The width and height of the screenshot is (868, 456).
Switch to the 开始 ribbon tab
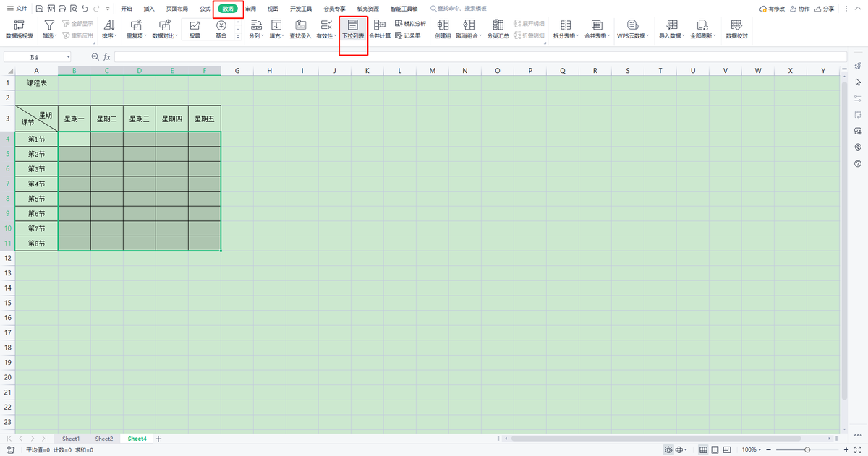pyautogui.click(x=127, y=9)
